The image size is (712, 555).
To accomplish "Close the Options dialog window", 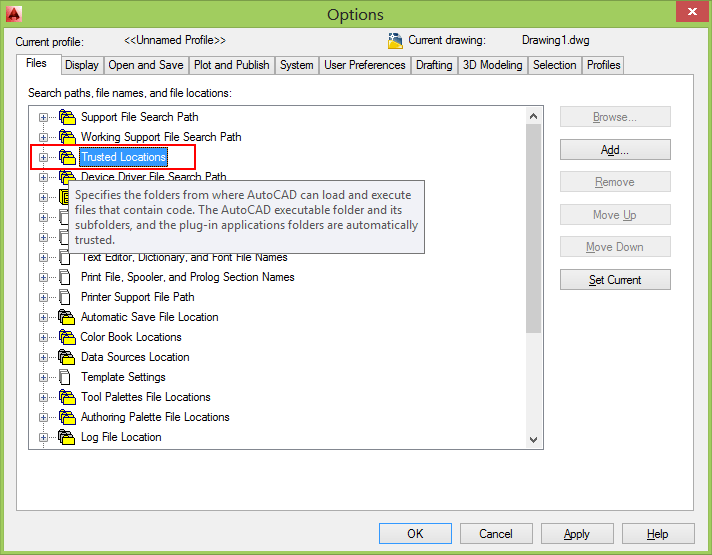I will 692,12.
